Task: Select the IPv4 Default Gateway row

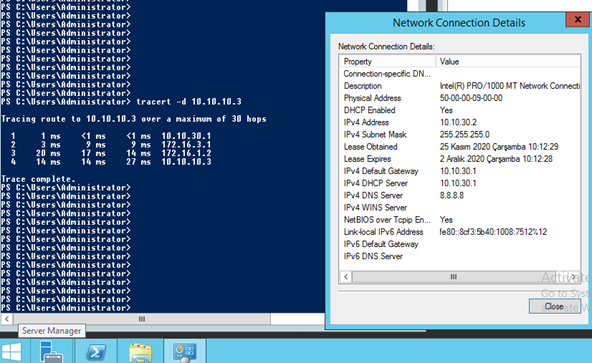Action: click(460, 171)
